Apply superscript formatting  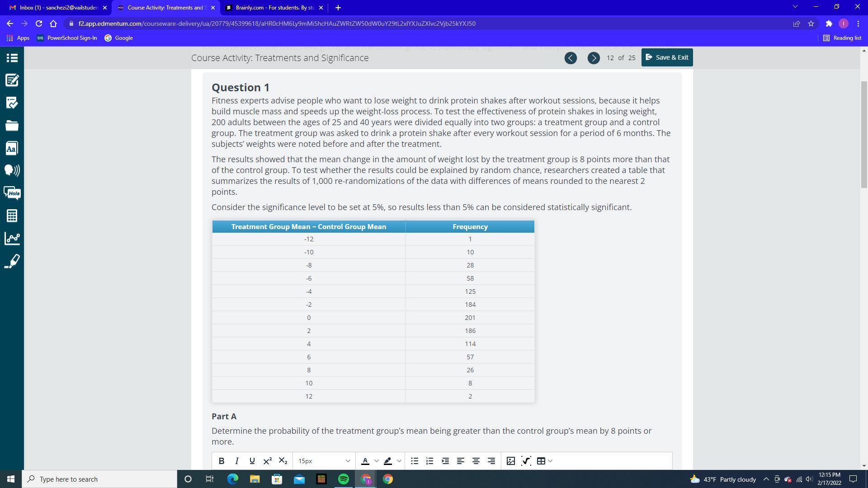[x=267, y=461]
